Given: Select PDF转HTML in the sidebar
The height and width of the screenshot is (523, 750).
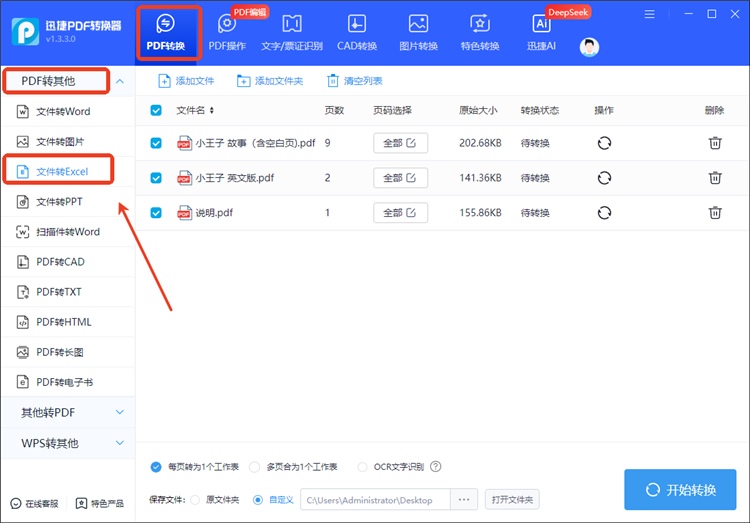Looking at the screenshot, I should pyautogui.click(x=67, y=322).
